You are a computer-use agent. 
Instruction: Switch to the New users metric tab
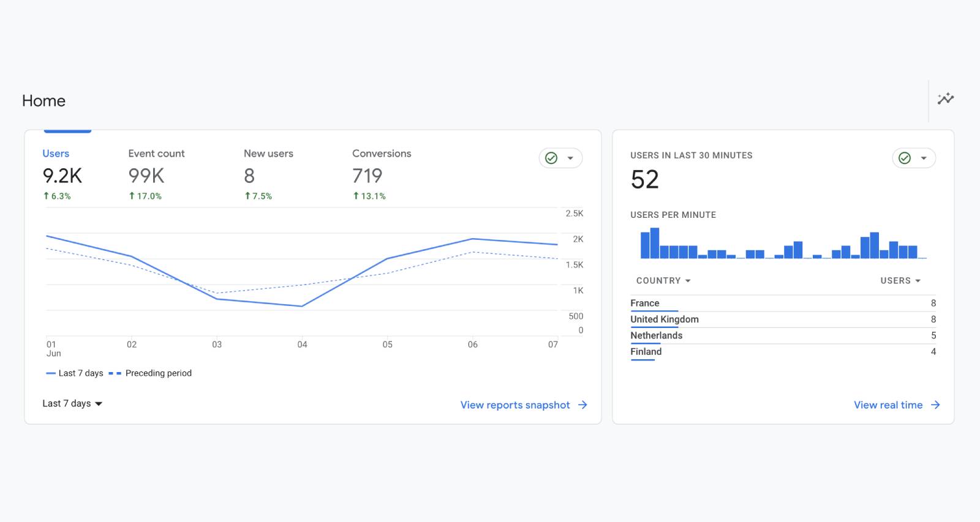point(268,154)
